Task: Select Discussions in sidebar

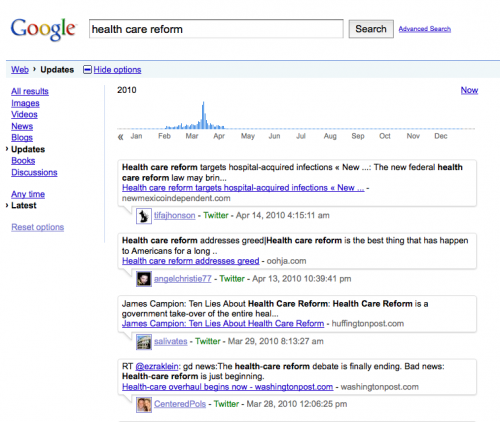Action: tap(34, 172)
